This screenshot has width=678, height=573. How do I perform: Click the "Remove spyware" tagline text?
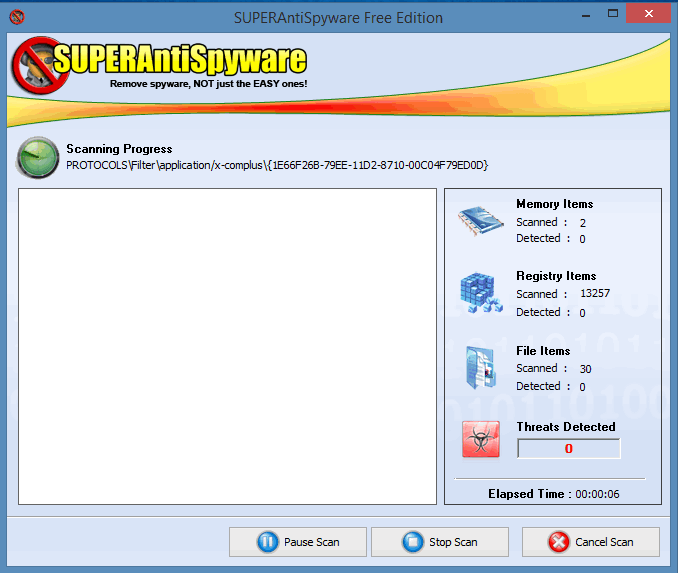click(x=208, y=83)
